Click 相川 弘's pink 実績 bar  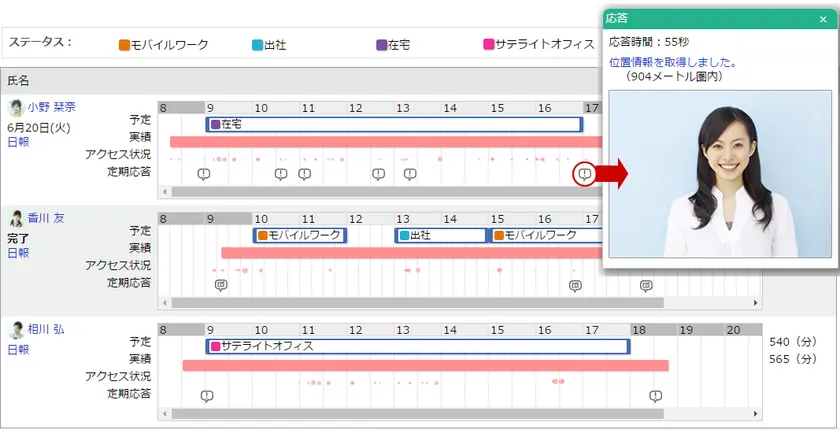(426, 365)
